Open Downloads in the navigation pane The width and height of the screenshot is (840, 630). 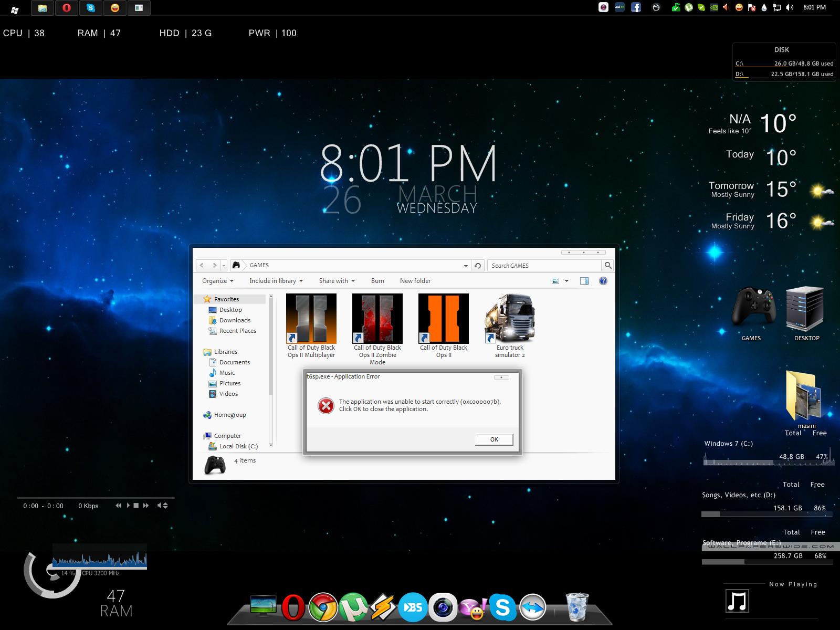(x=235, y=320)
